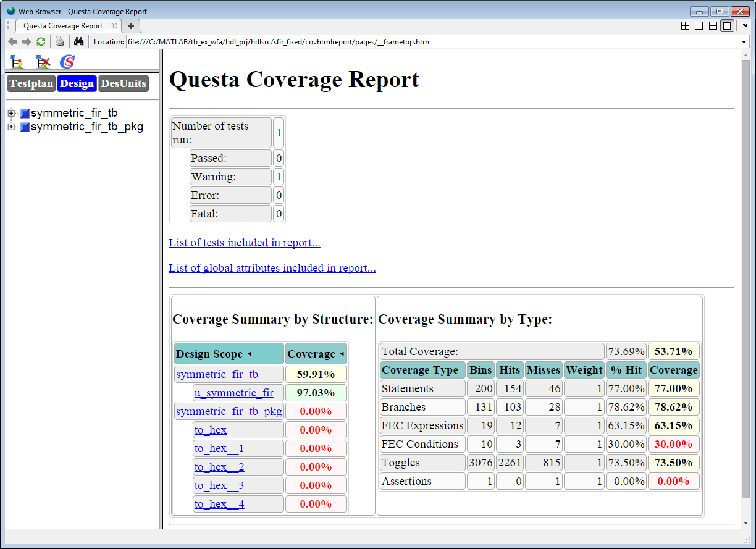Select single-pane layout view
756x549 pixels.
tap(727, 25)
